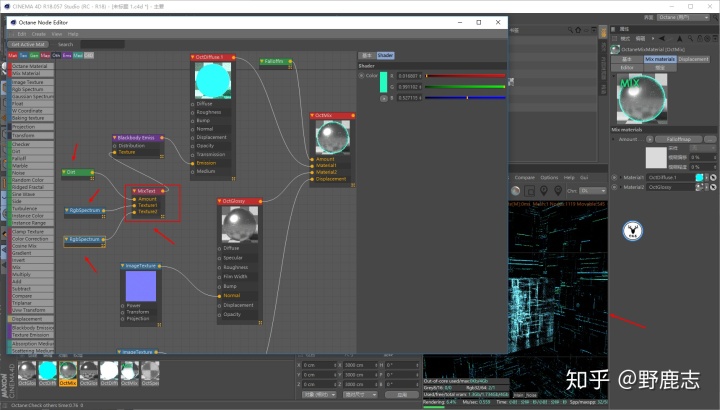Edit the G value field 0.991102
Viewport: 720px width, 410px height.
[x=409, y=87]
